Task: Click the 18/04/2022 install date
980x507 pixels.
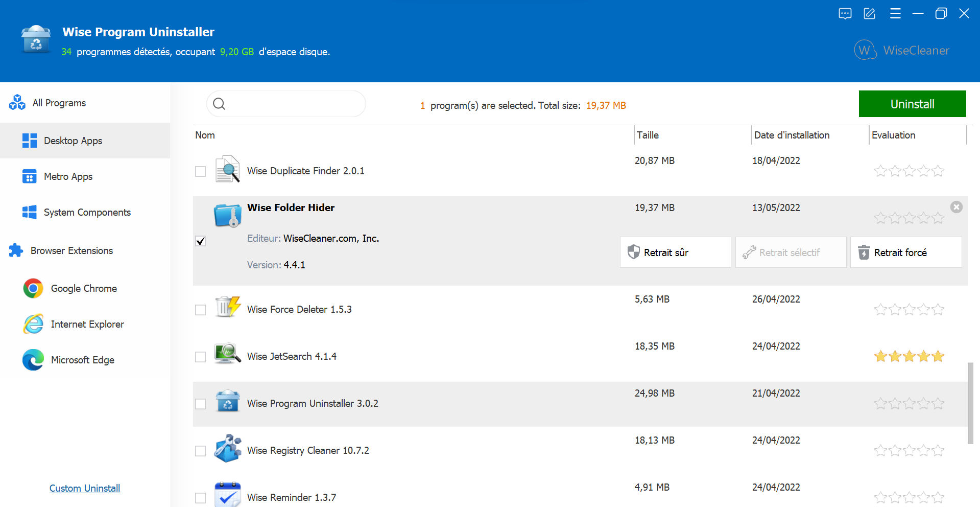Action: coord(776,160)
